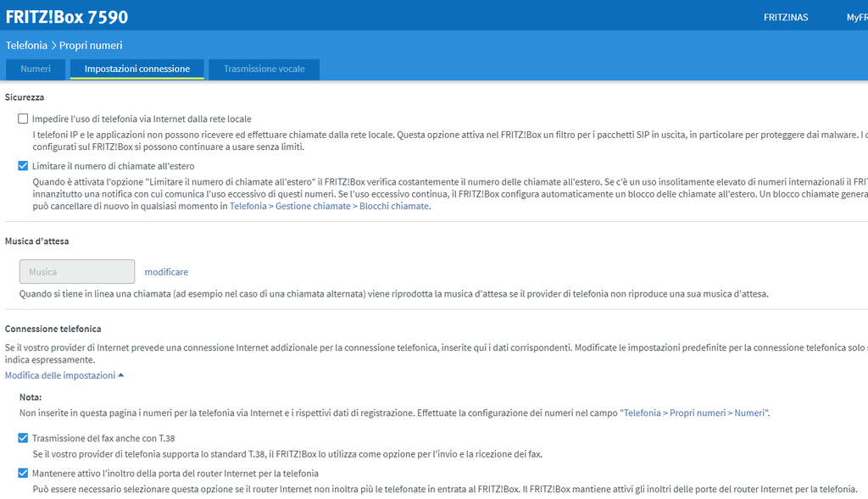Viewport: 868px width, 499px height.
Task: Enable Impedire l'uso di telefonia via Internet checkbox
Action: [x=23, y=119]
